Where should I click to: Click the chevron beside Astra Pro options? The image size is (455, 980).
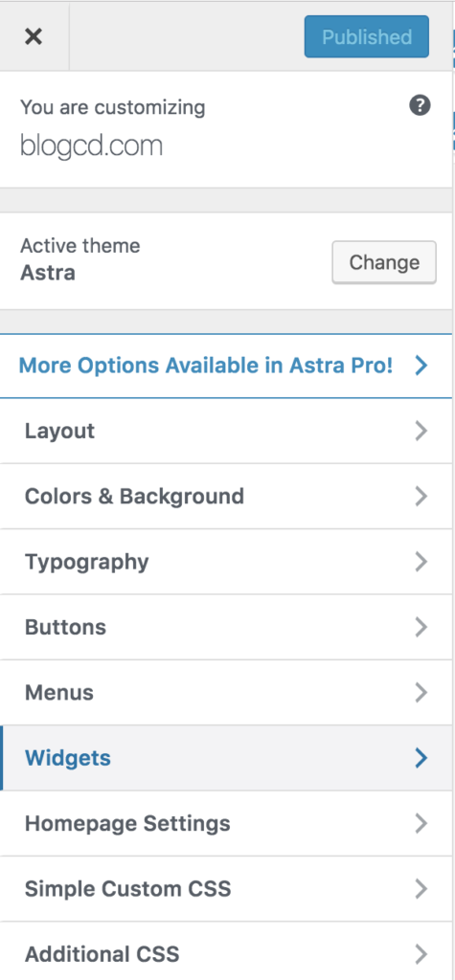(421, 366)
